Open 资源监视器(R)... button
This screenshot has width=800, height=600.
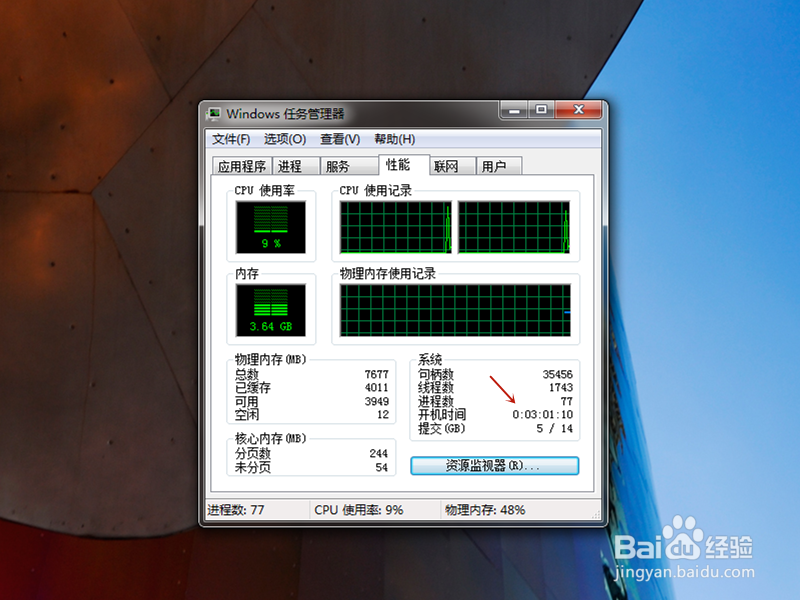click(494, 465)
